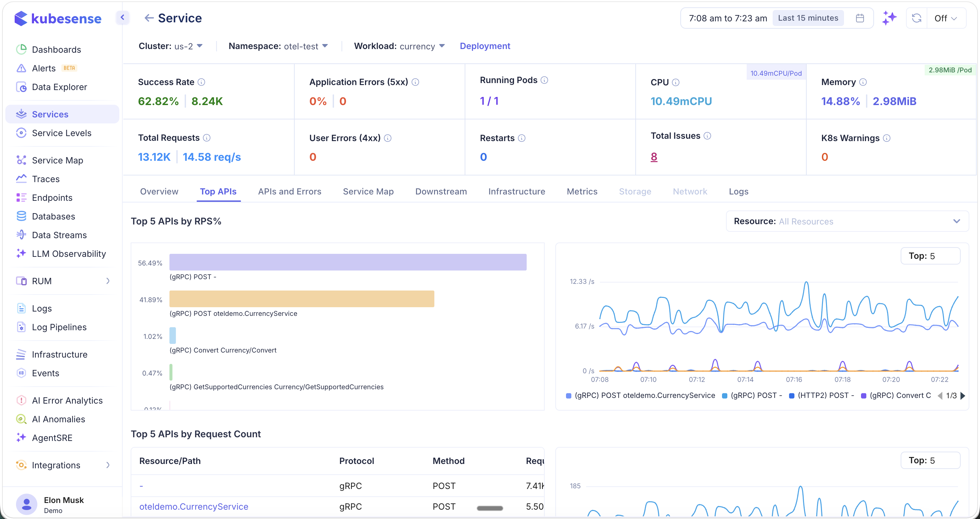Image resolution: width=980 pixels, height=519 pixels.
Task: Open LLM Observability
Action: tap(69, 253)
